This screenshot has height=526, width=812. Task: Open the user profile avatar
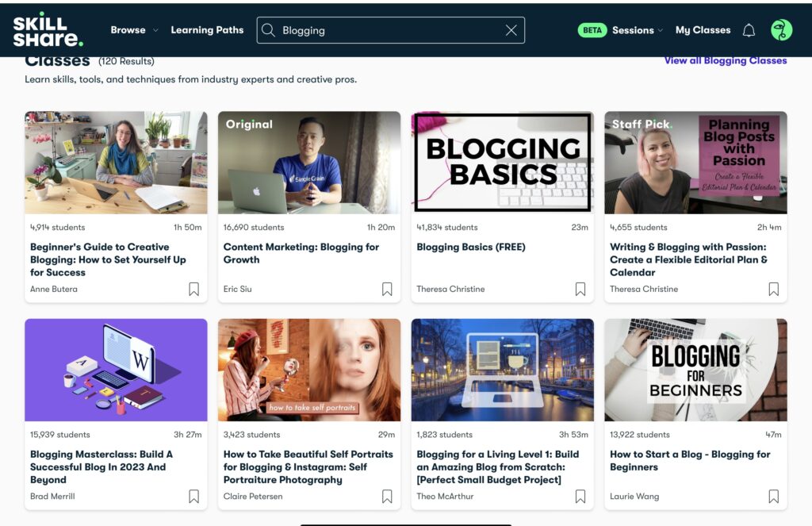tap(782, 30)
